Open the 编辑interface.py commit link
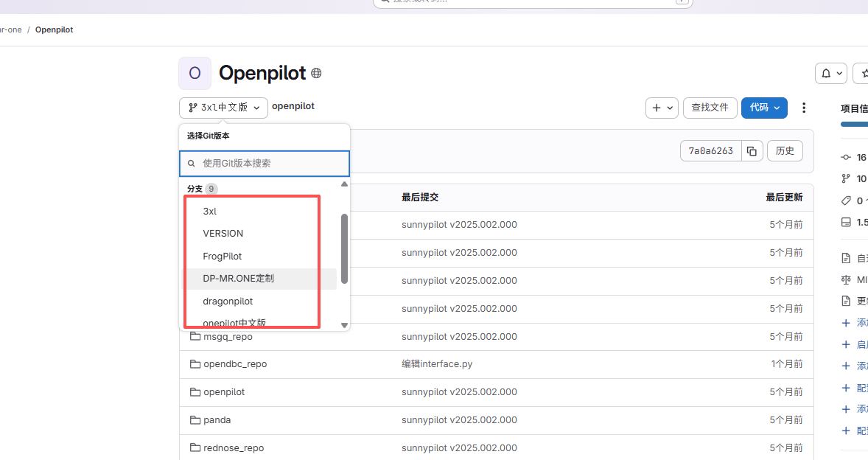Image resolution: width=868 pixels, height=460 pixels. click(x=438, y=364)
